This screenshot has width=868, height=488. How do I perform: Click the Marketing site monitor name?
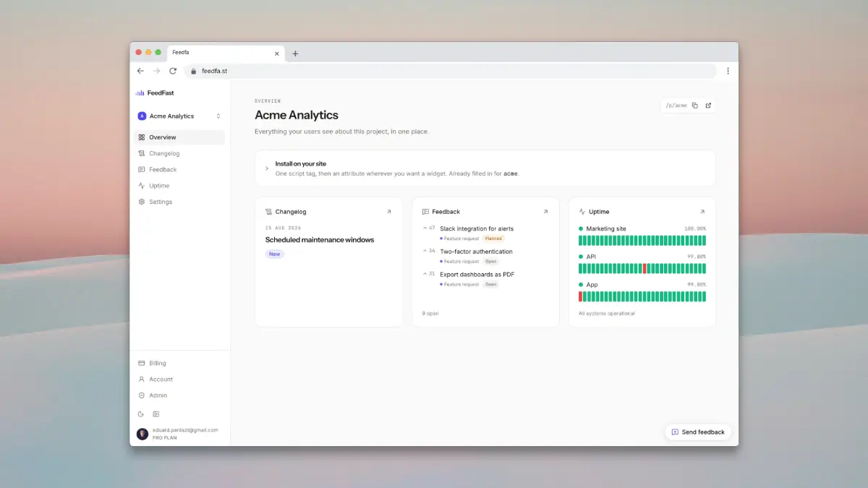[606, 228]
